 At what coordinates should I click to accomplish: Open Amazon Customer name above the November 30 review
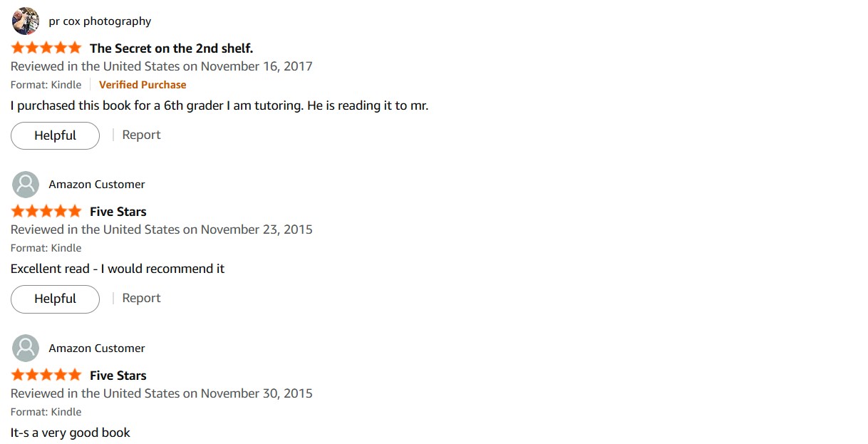coord(97,349)
